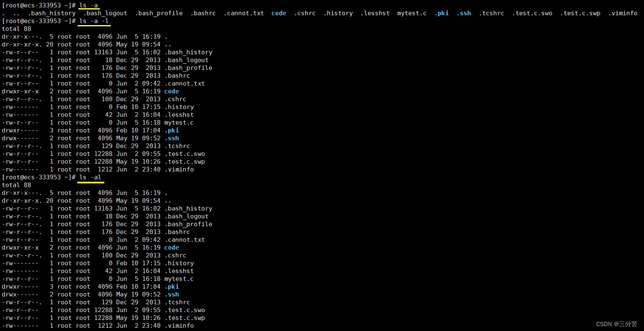This screenshot has width=644, height=331.
Task: Click '.bashrc' in the short ls -a output row
Action: tap(203, 13)
